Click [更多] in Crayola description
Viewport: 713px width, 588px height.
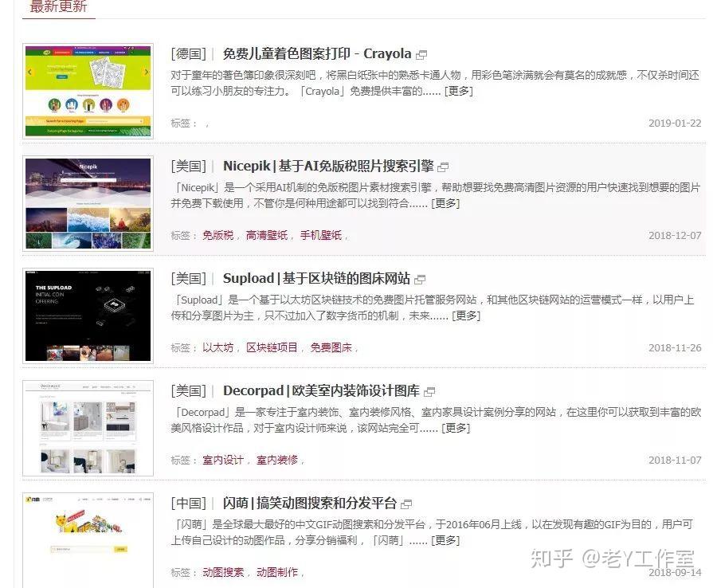click(458, 91)
